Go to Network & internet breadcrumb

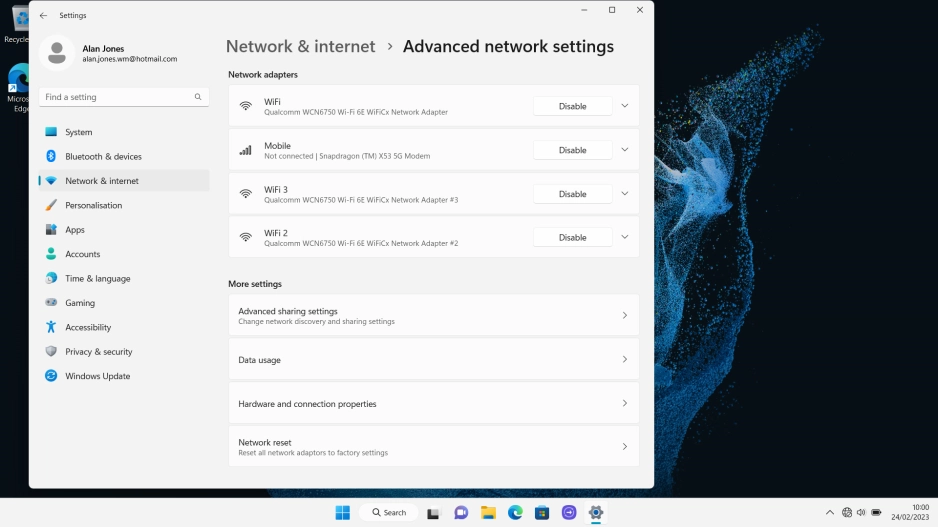300,46
